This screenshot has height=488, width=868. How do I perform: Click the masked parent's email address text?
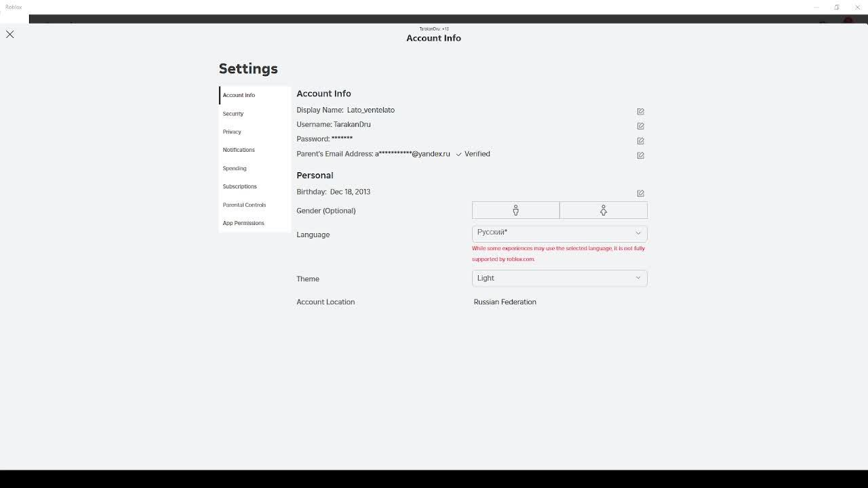click(412, 154)
